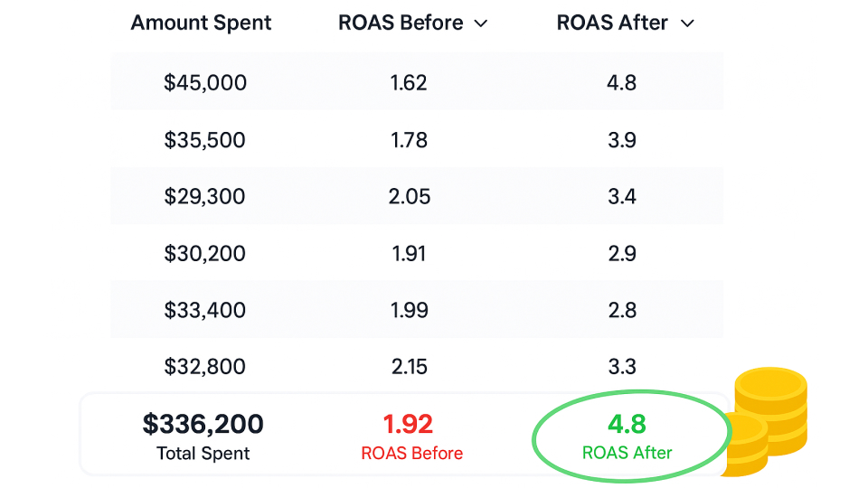Click the gold coins stack icon
Viewport: 868px width, 488px height.
point(769,420)
